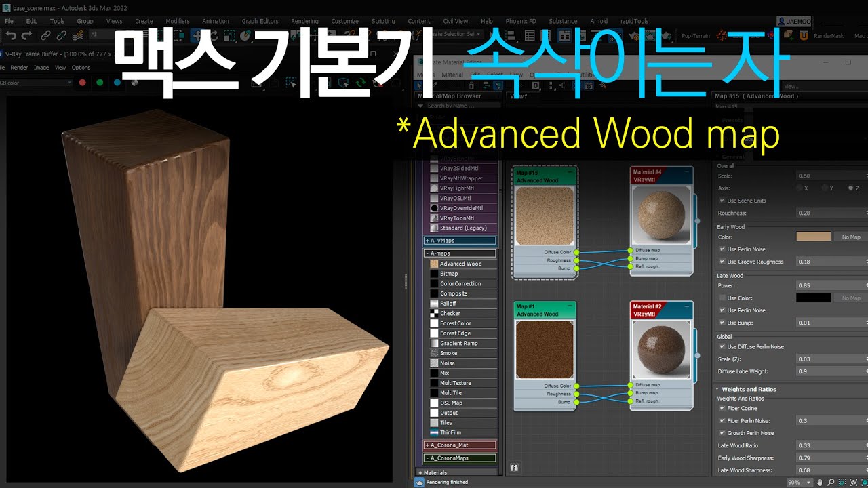Select the Zoom magnifier tool in navigation bar
The image size is (868, 488).
click(831, 482)
